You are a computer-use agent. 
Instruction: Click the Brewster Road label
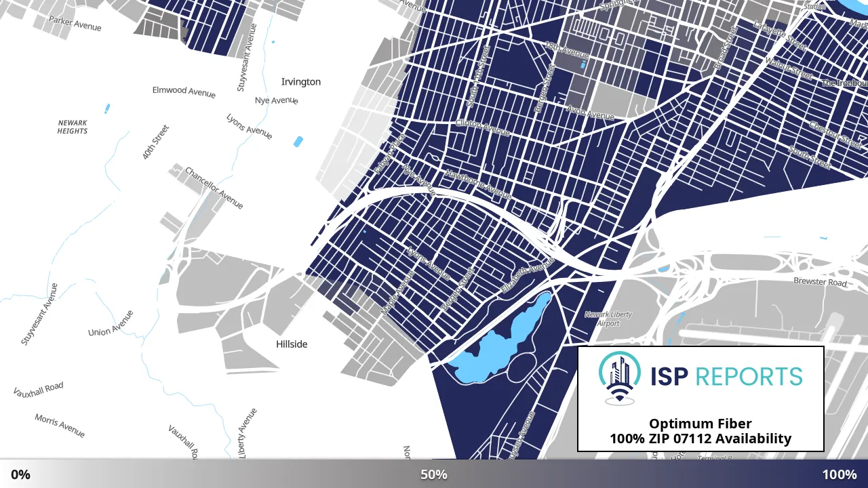[x=821, y=282]
